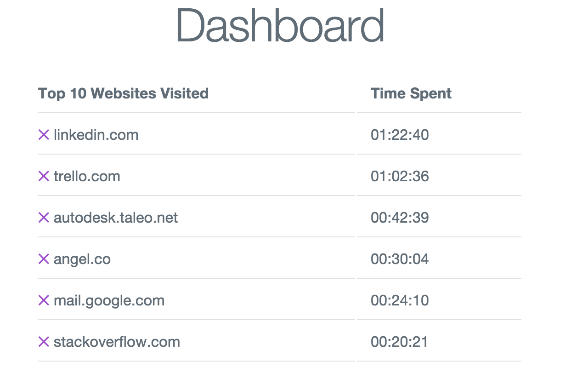This screenshot has width=588, height=368.
Task: Click the Dashboard page title
Action: pyautogui.click(x=279, y=25)
